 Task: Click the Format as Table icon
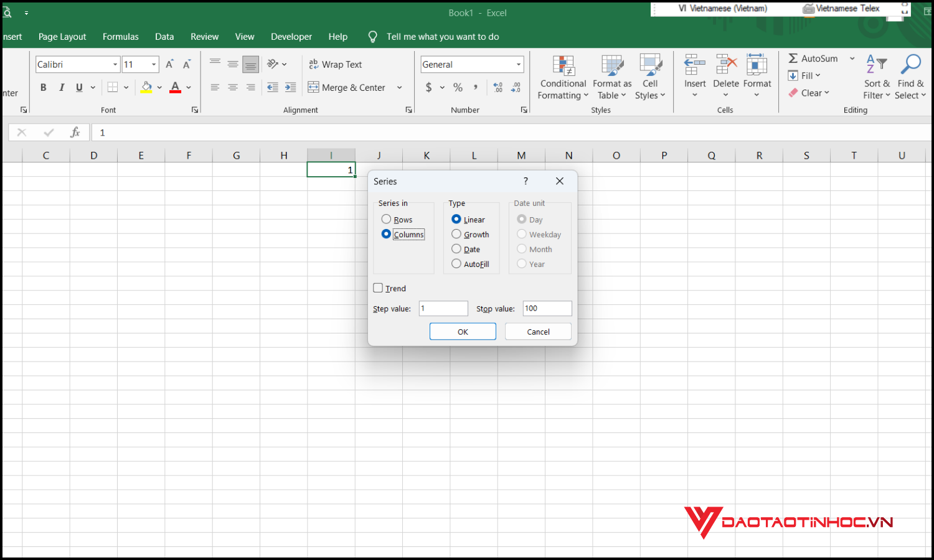(611, 68)
